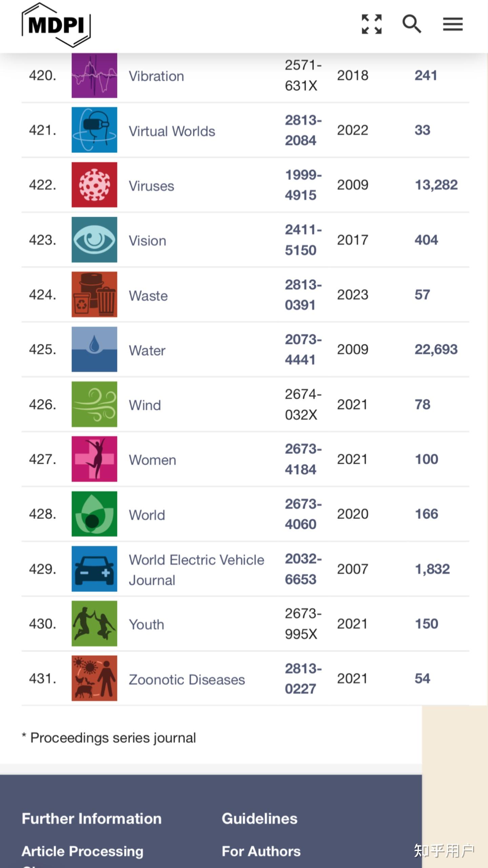Select the Vision eye journal icon
This screenshot has height=868, width=488.
tap(94, 240)
